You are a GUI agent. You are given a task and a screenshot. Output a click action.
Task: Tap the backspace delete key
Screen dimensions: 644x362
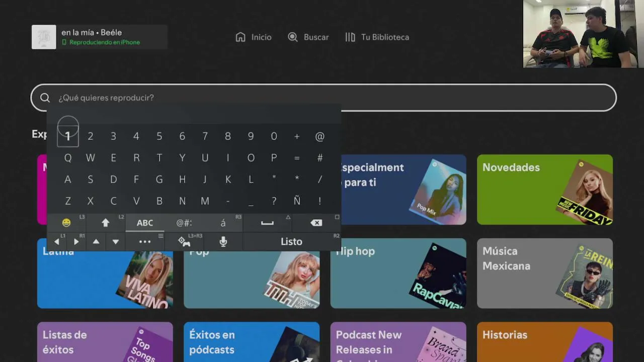tap(316, 223)
